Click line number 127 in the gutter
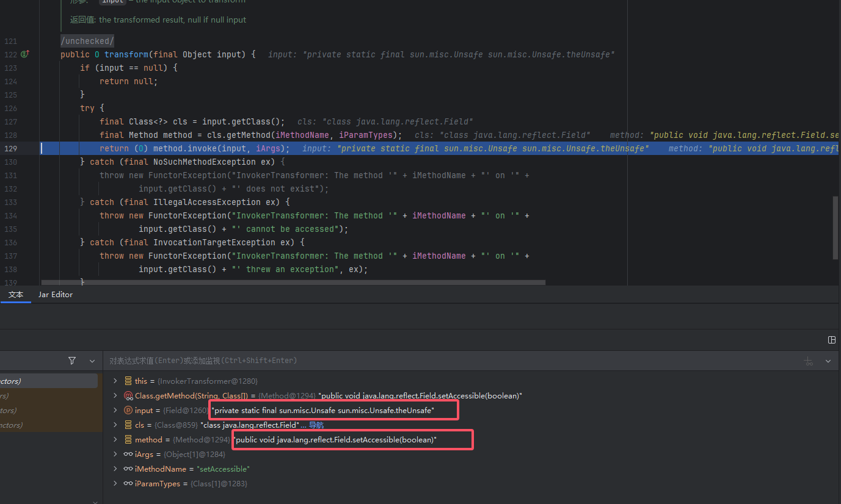The height and width of the screenshot is (504, 841). click(10, 121)
